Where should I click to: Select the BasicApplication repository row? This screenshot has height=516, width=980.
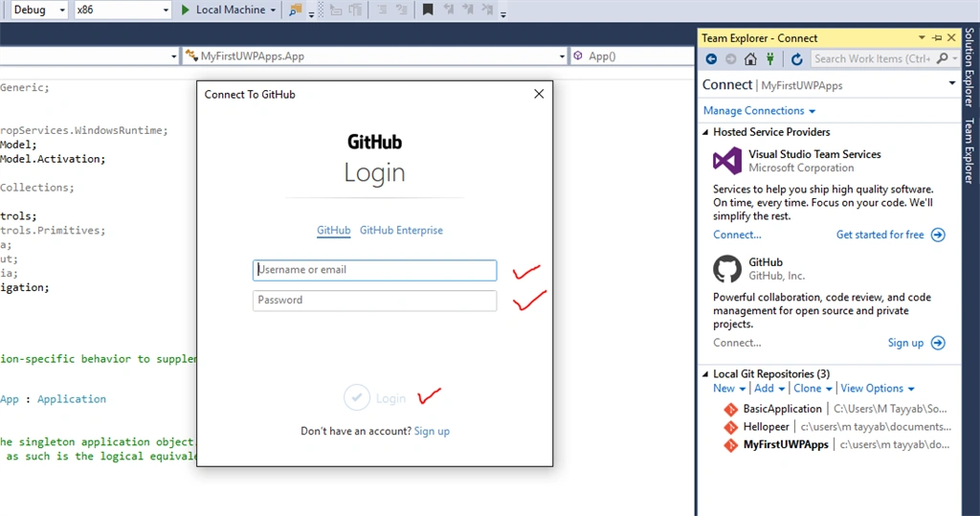[x=835, y=409]
